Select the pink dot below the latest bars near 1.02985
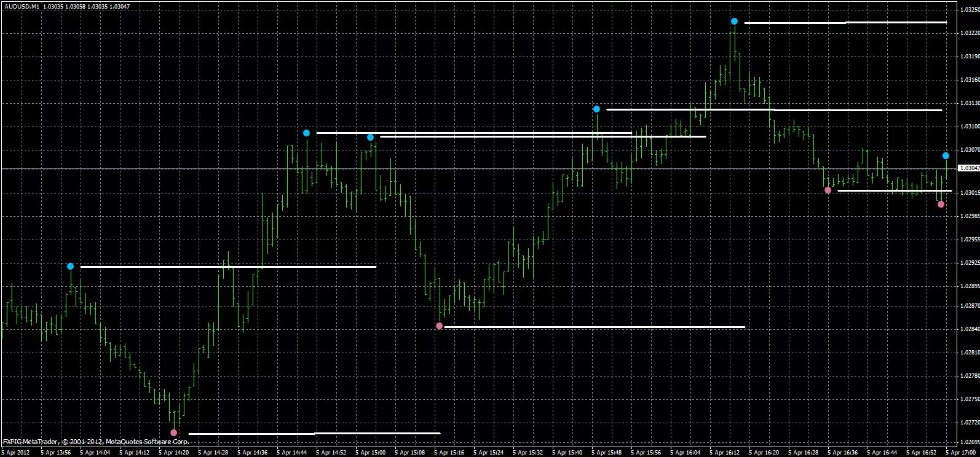The height and width of the screenshot is (457, 980). click(x=941, y=205)
